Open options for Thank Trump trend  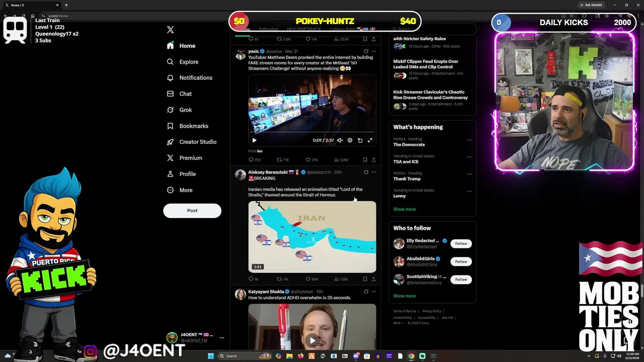469,174
